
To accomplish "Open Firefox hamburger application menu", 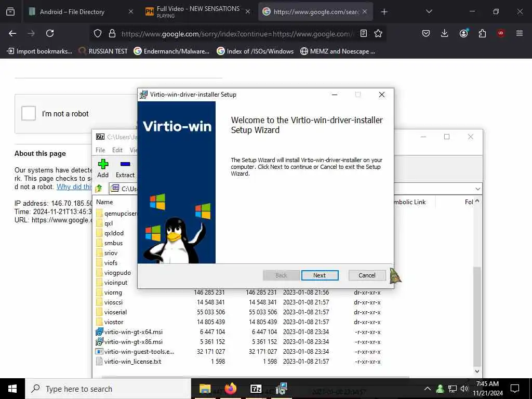I will pyautogui.click(x=519, y=33).
